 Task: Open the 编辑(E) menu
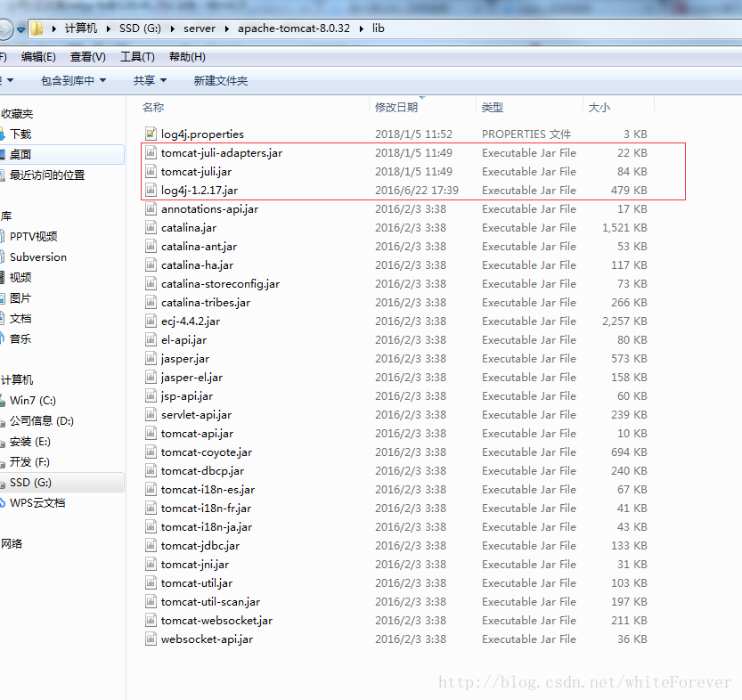point(38,57)
